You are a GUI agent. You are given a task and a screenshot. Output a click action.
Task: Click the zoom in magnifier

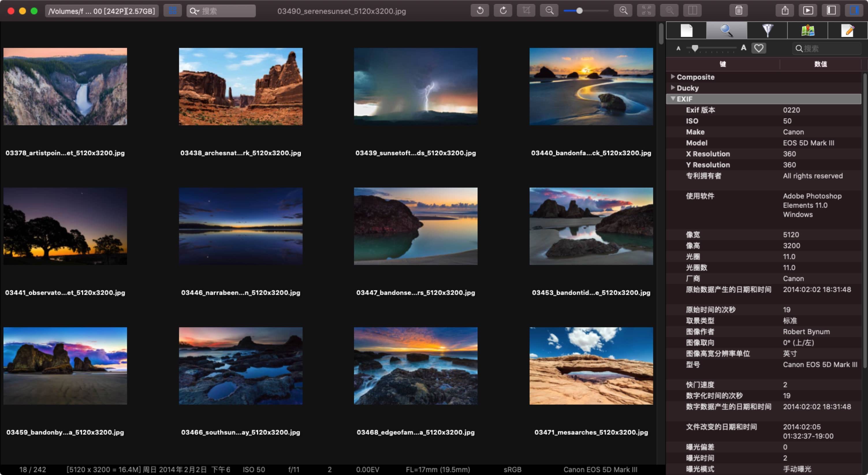(623, 11)
